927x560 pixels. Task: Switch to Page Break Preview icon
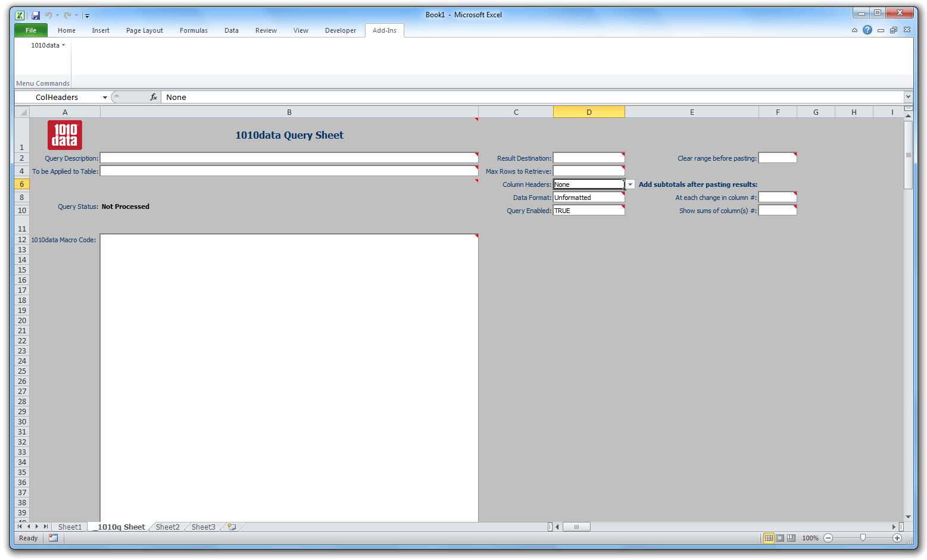[x=791, y=538]
